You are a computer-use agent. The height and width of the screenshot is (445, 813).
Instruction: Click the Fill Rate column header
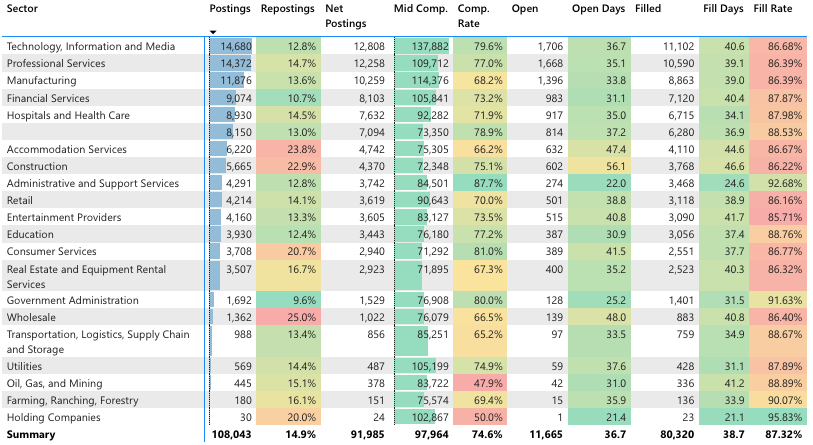[x=773, y=9]
